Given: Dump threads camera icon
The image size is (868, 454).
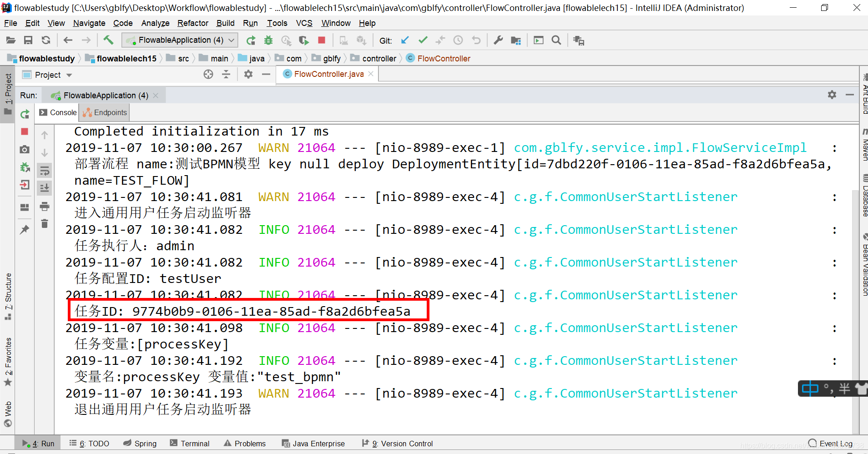Looking at the screenshot, I should pos(25,149).
